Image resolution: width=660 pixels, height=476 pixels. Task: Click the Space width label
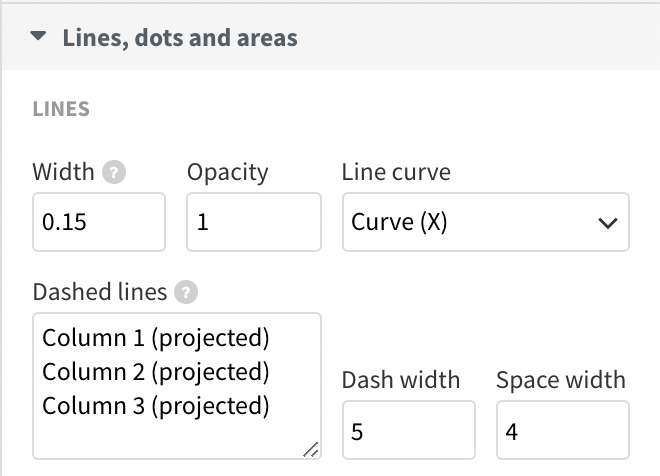561,380
